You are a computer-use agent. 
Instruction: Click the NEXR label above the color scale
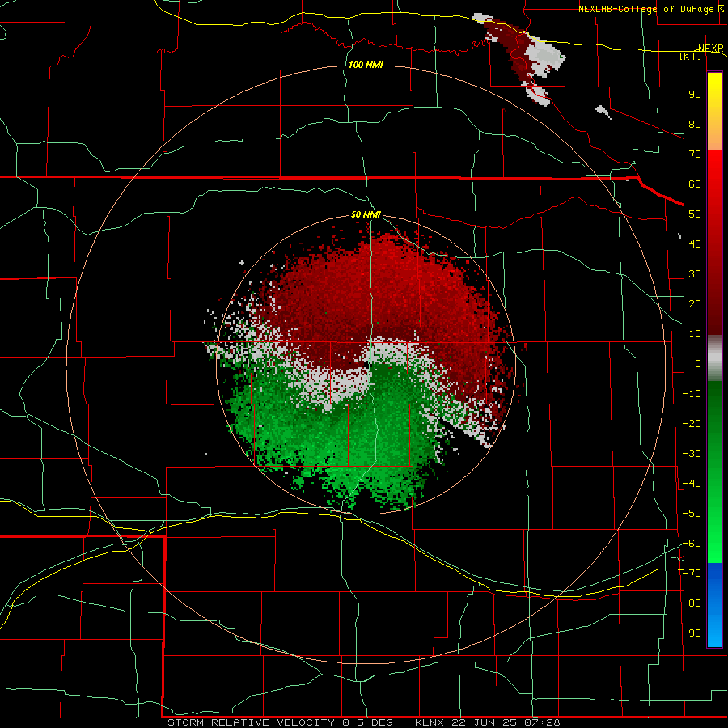click(x=711, y=49)
